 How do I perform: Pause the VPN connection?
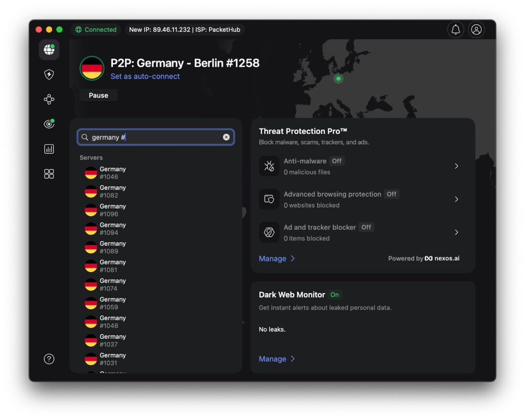tap(98, 95)
